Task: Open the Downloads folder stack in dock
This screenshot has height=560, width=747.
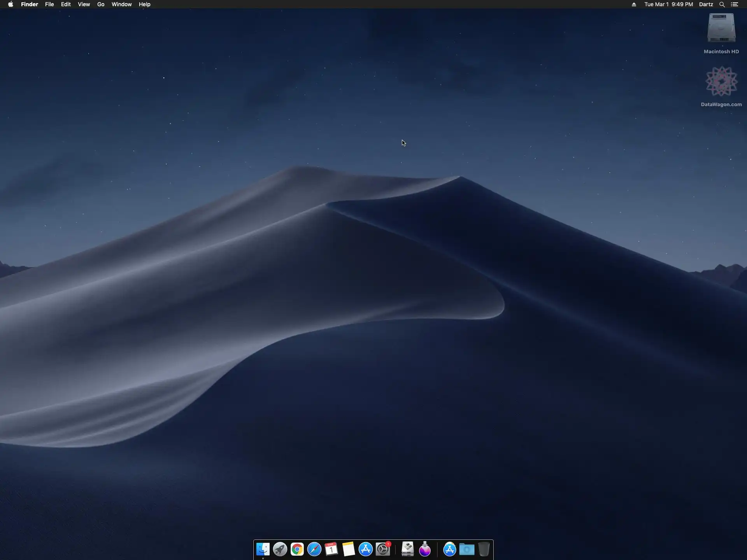Action: tap(466, 549)
